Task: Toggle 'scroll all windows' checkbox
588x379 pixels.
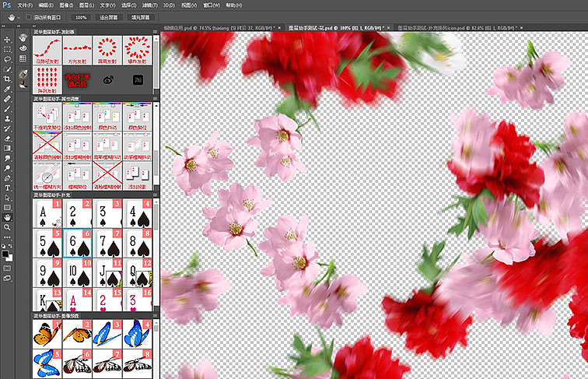Action: (x=29, y=17)
